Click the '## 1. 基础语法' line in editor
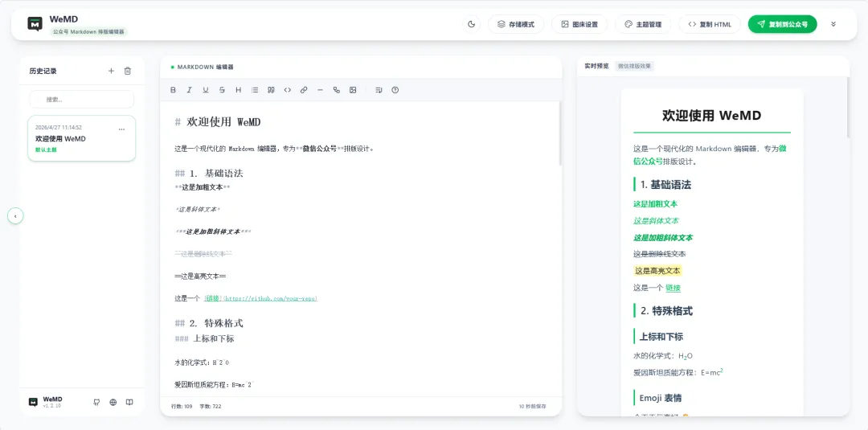The width and height of the screenshot is (868, 430). pyautogui.click(x=209, y=174)
